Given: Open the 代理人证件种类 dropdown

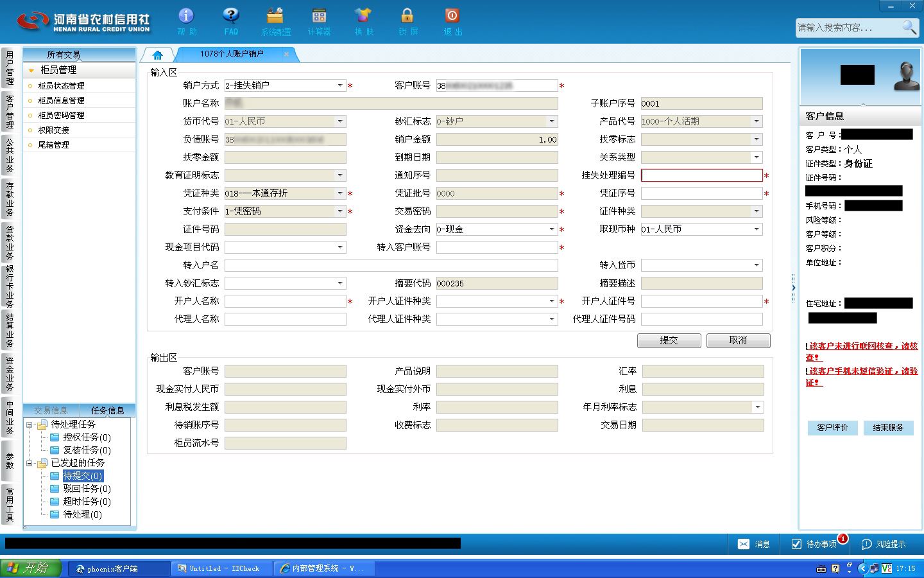Looking at the screenshot, I should tap(552, 319).
